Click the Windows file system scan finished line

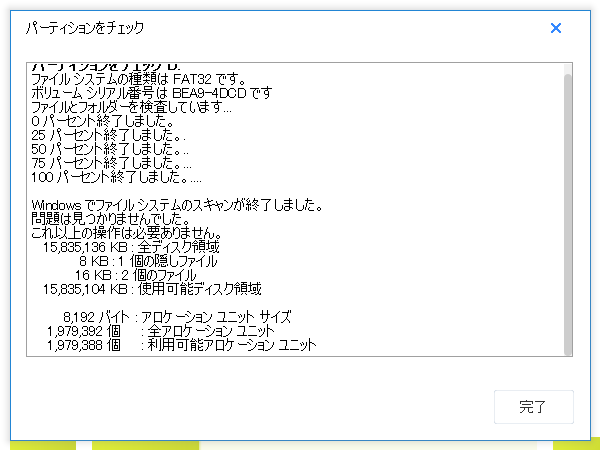click(x=177, y=205)
